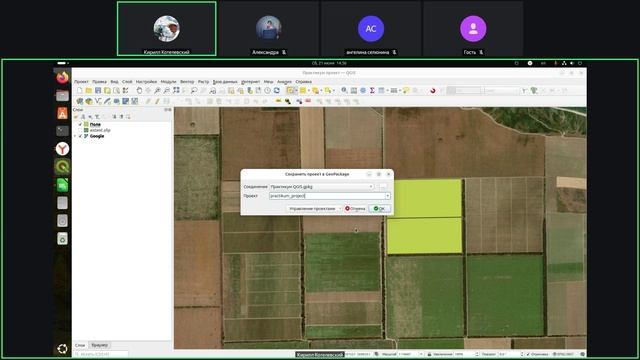Open the Соединение connection combo box

tap(322, 187)
